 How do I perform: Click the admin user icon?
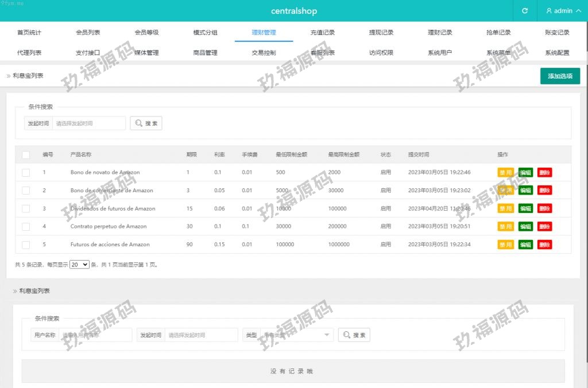549,11
